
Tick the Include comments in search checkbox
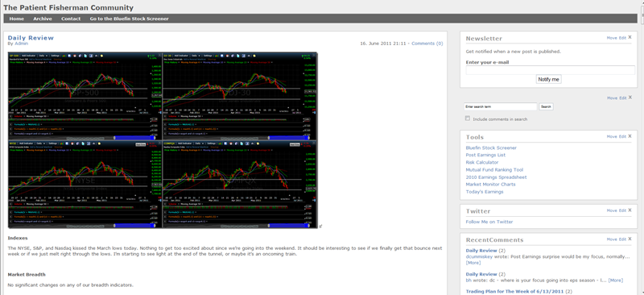468,118
